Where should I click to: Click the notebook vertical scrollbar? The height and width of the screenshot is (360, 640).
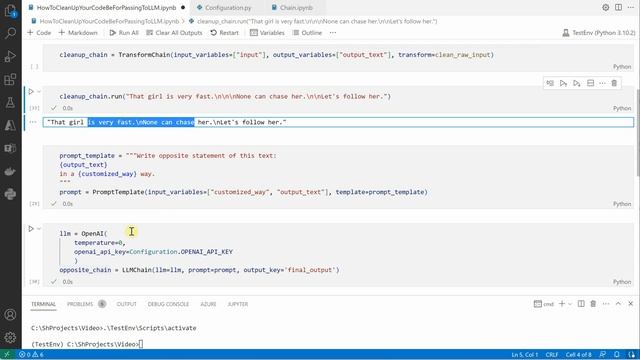pos(638,132)
